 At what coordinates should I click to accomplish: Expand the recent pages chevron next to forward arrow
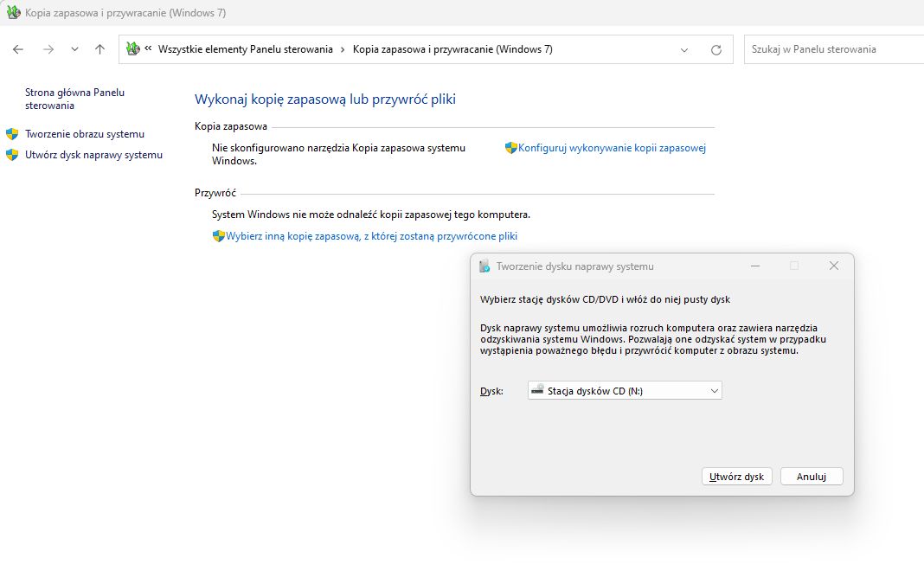[x=74, y=49]
